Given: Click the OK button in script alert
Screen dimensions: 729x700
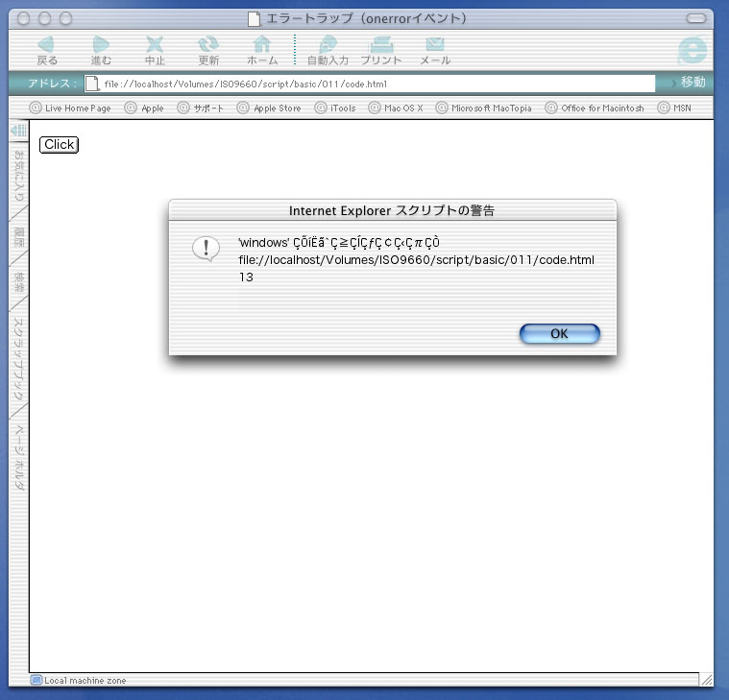Looking at the screenshot, I should [559, 334].
